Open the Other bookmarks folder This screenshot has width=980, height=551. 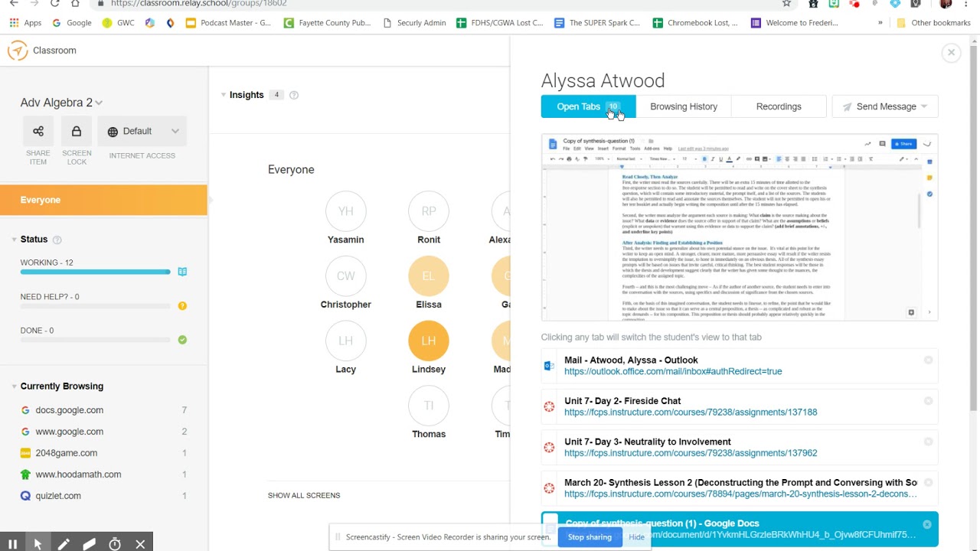click(x=933, y=23)
